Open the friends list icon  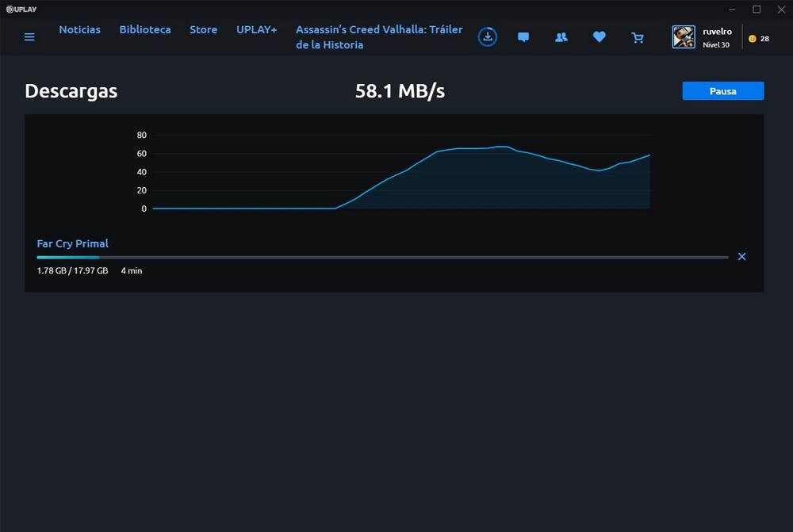(561, 37)
